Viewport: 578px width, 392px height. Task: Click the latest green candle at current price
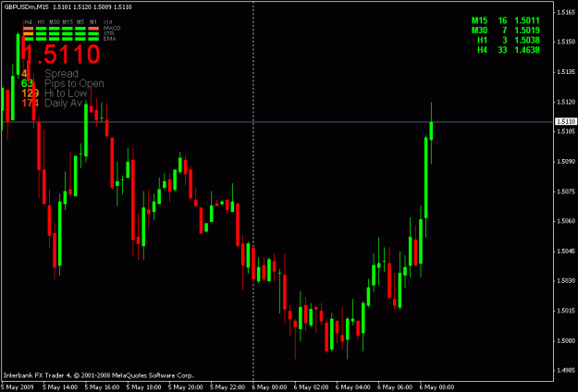[431, 130]
